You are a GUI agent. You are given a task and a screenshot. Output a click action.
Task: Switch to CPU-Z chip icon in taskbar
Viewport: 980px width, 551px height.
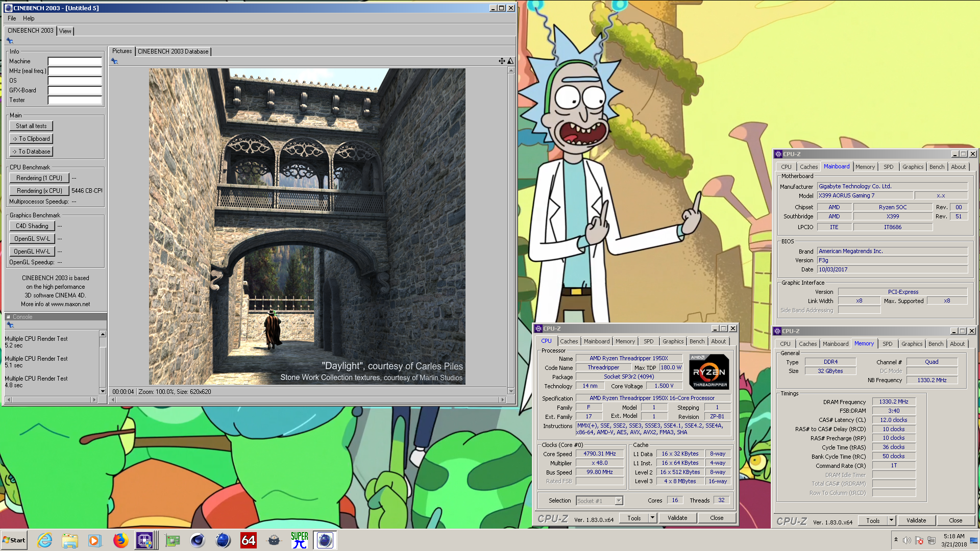145,540
